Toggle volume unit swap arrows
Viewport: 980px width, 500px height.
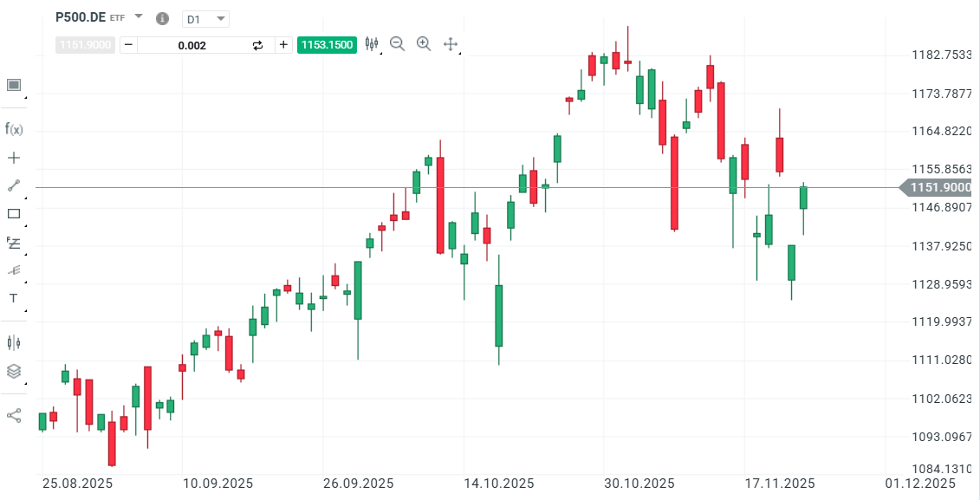click(x=257, y=45)
